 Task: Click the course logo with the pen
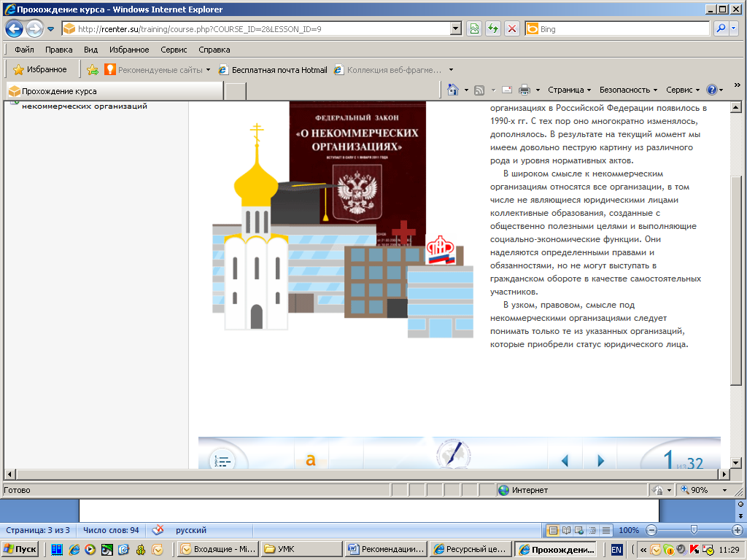click(453, 454)
